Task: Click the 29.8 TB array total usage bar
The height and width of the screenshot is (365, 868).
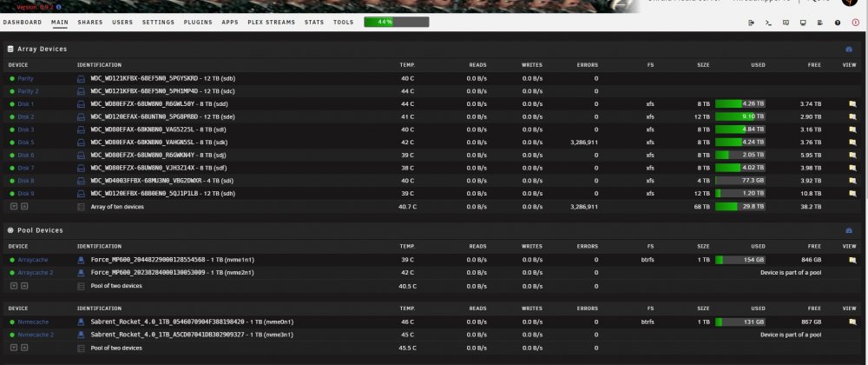Action: coord(740,207)
